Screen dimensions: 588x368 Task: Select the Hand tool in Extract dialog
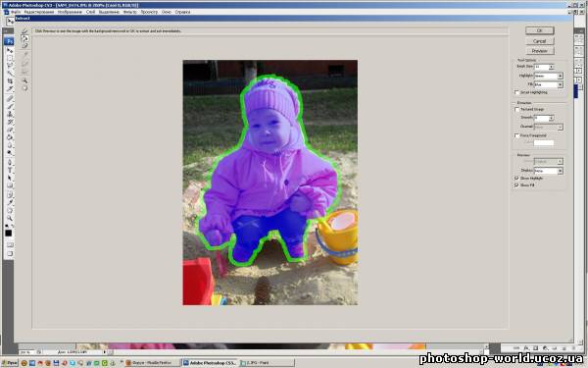point(24,88)
